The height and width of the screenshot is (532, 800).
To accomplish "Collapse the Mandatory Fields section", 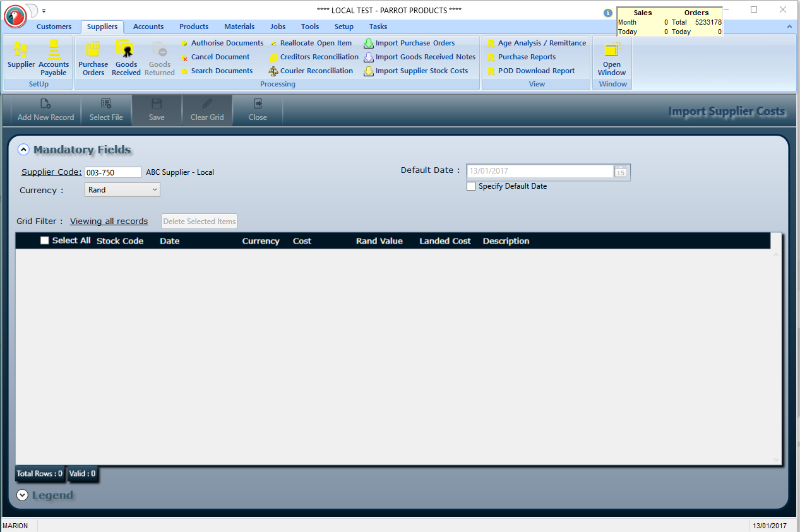I will point(23,150).
